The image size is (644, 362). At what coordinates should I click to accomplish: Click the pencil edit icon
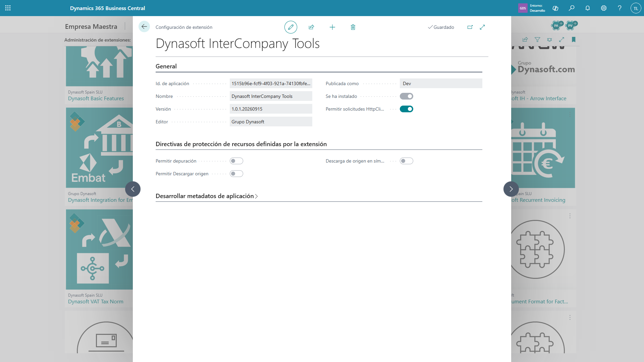pos(291,27)
